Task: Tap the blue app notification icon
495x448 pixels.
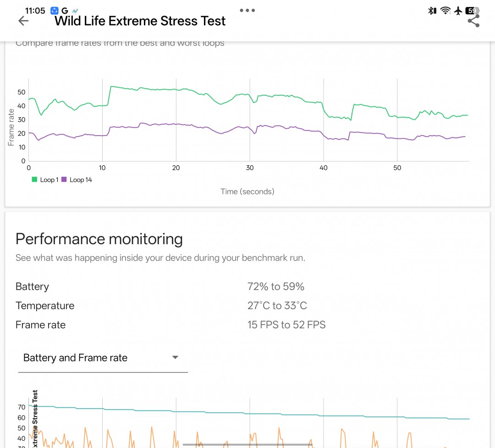Action: tap(55, 11)
